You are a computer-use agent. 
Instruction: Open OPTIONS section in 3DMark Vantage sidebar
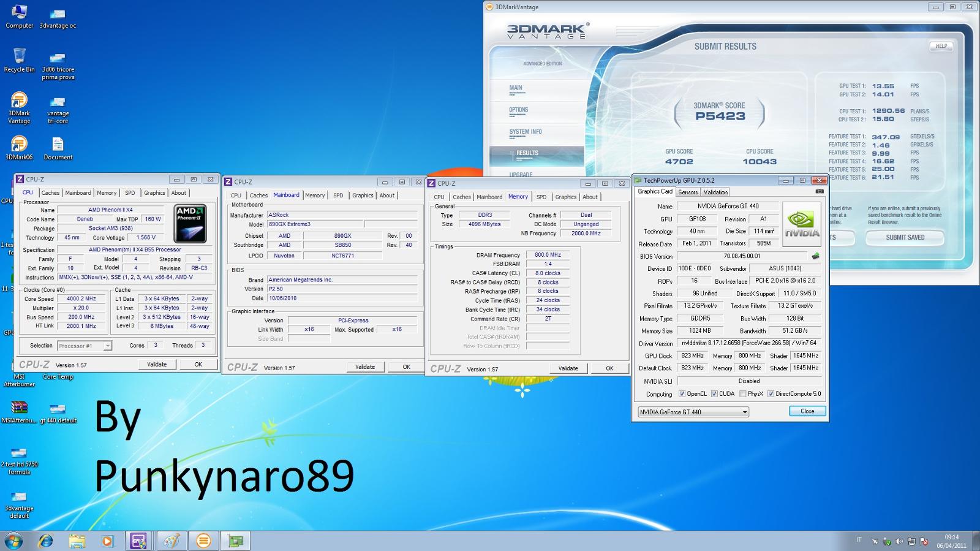click(518, 110)
